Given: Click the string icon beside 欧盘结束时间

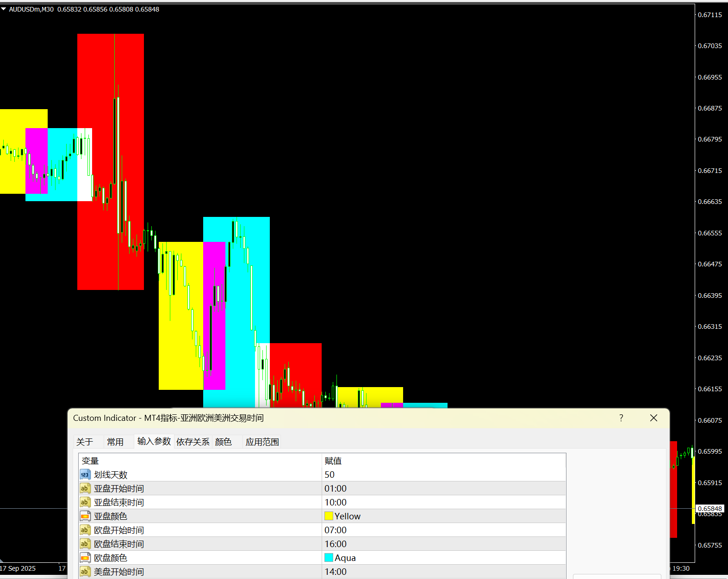Looking at the screenshot, I should 85,544.
